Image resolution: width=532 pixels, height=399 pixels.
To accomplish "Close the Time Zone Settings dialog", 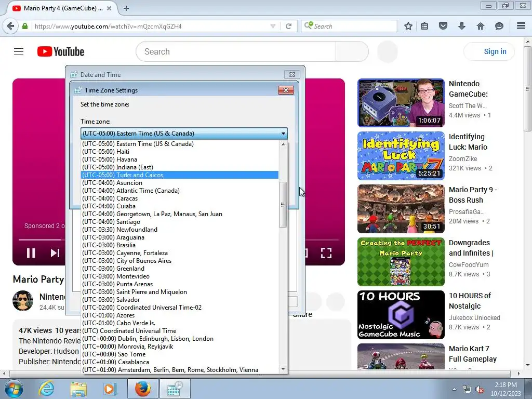I will coord(286,90).
